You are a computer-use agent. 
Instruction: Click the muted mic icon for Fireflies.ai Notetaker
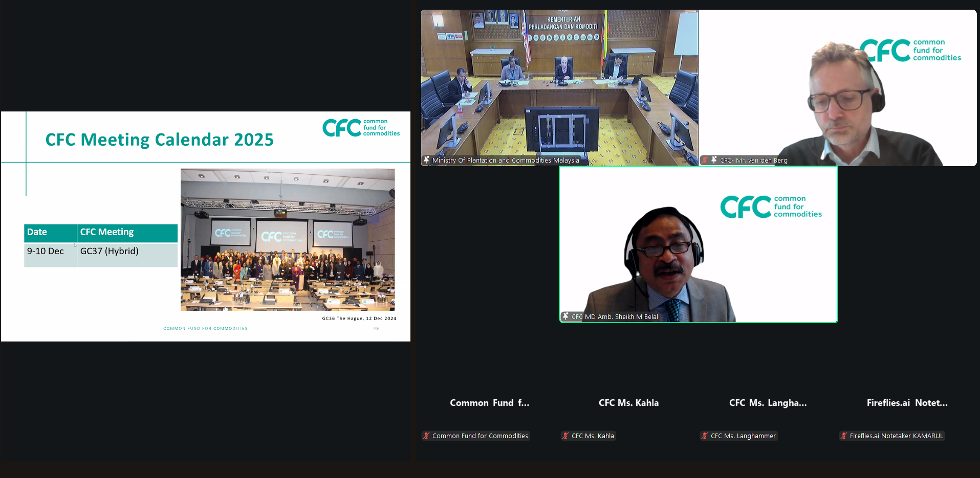pyautogui.click(x=844, y=436)
